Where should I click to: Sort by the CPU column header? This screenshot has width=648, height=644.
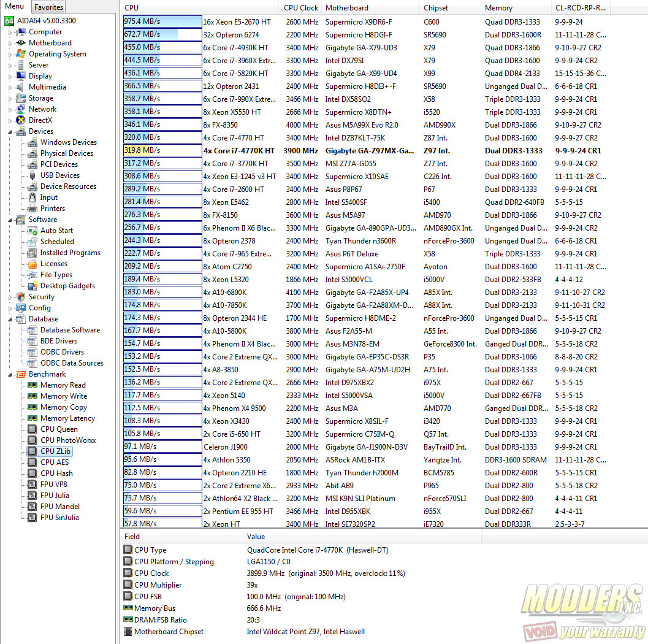(x=199, y=7)
